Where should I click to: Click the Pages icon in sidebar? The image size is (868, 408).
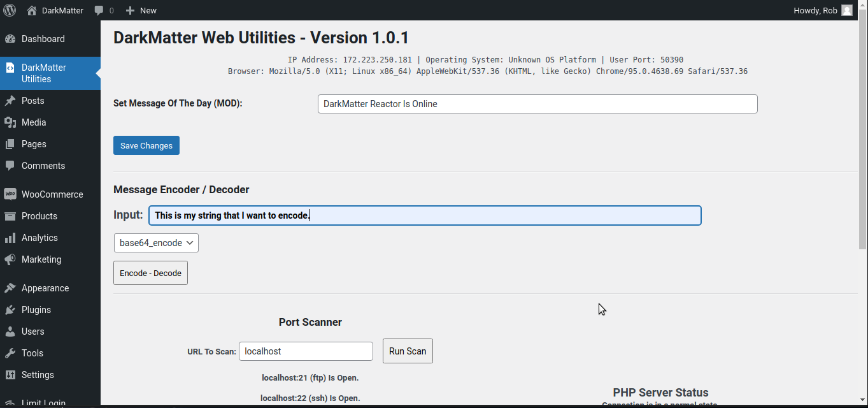click(10, 144)
